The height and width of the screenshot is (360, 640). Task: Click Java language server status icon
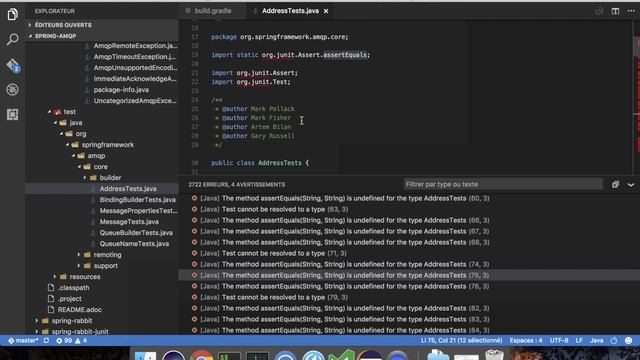click(614, 340)
